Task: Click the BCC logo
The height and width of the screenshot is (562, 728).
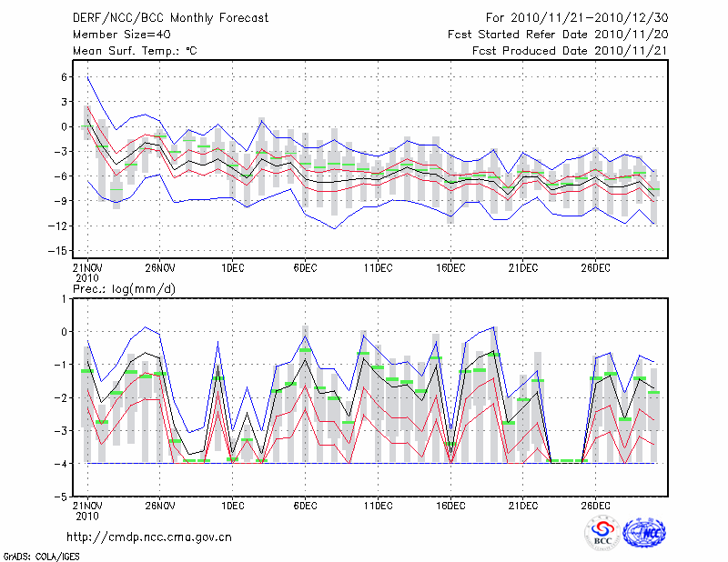Action: tap(602, 533)
